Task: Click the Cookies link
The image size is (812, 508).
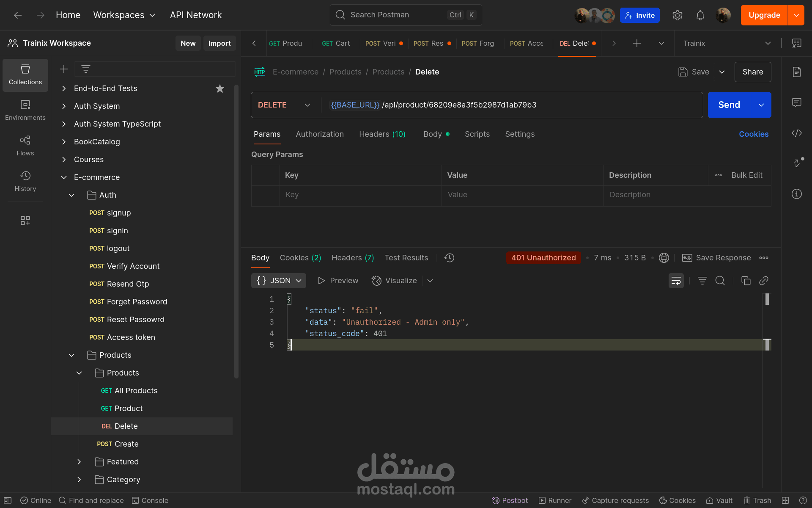Action: pos(753,134)
